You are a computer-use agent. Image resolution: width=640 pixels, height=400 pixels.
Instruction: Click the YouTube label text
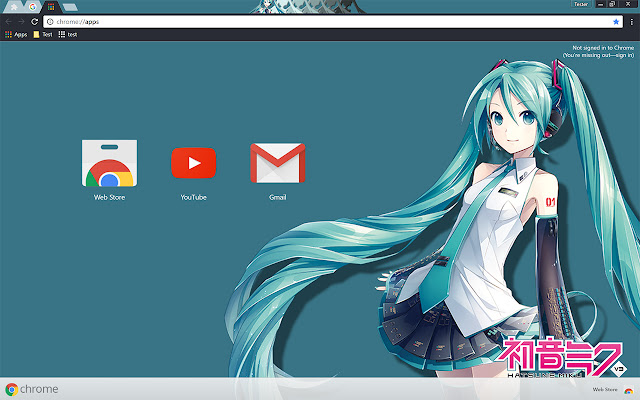pos(193,197)
